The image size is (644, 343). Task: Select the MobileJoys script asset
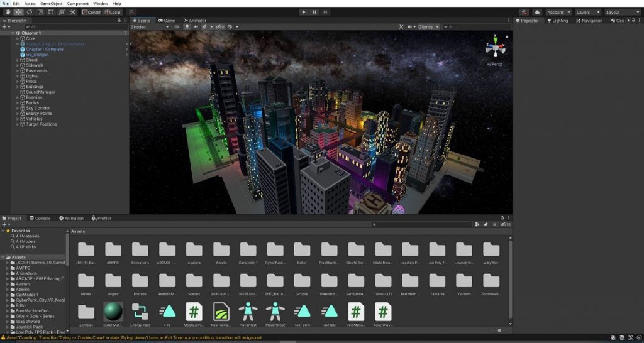tap(194, 315)
